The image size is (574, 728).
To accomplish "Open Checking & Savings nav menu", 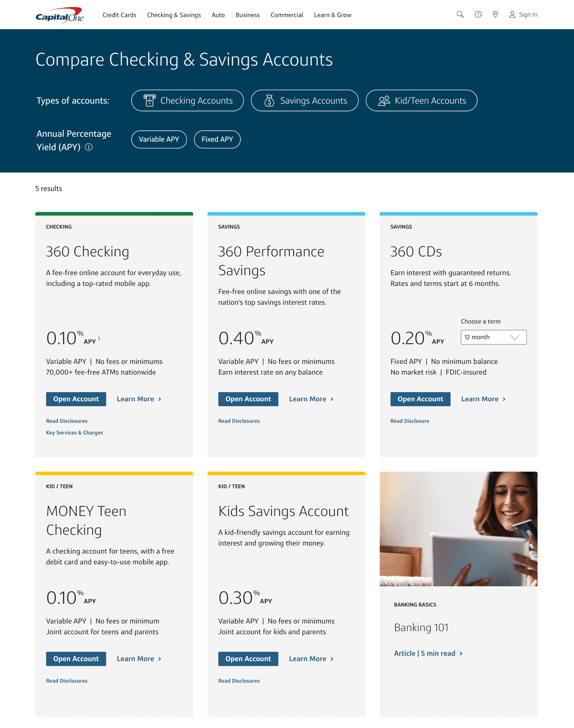I will click(x=174, y=15).
